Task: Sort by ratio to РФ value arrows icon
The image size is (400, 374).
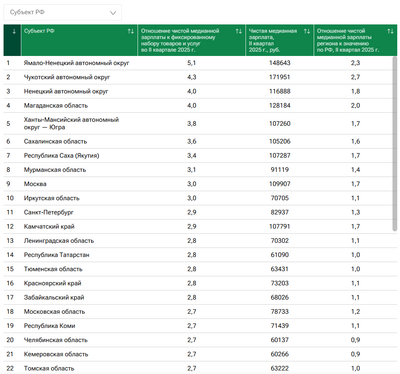Action: (x=390, y=31)
